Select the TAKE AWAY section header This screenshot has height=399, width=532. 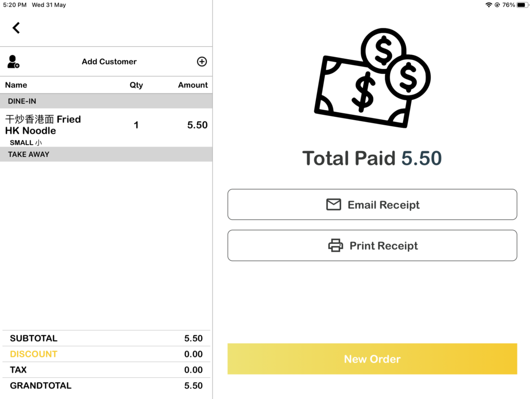(106, 154)
